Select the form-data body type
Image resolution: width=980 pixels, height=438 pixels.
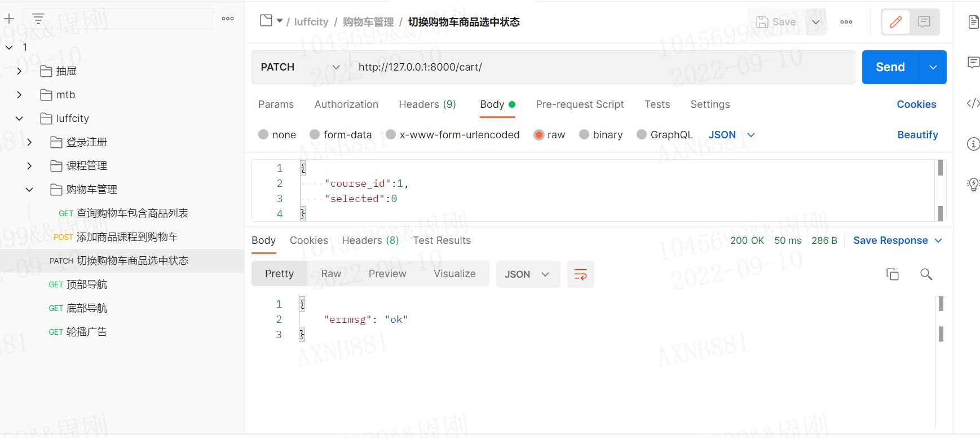pyautogui.click(x=315, y=134)
